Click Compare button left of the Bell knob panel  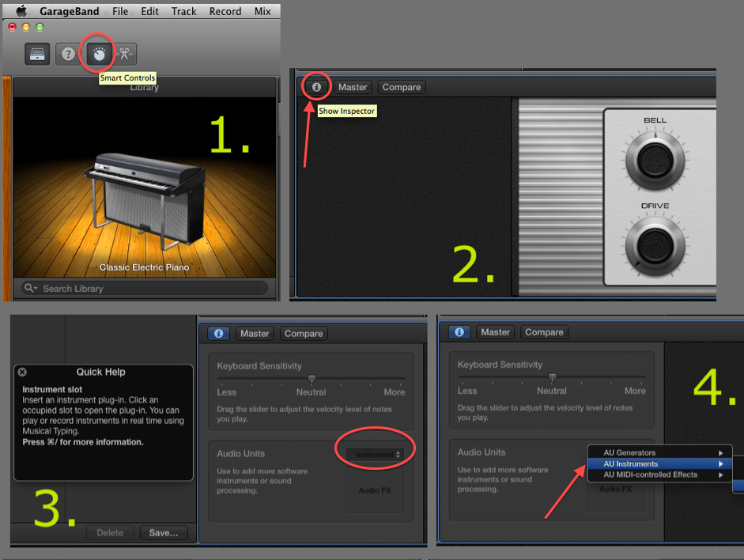[x=402, y=87]
